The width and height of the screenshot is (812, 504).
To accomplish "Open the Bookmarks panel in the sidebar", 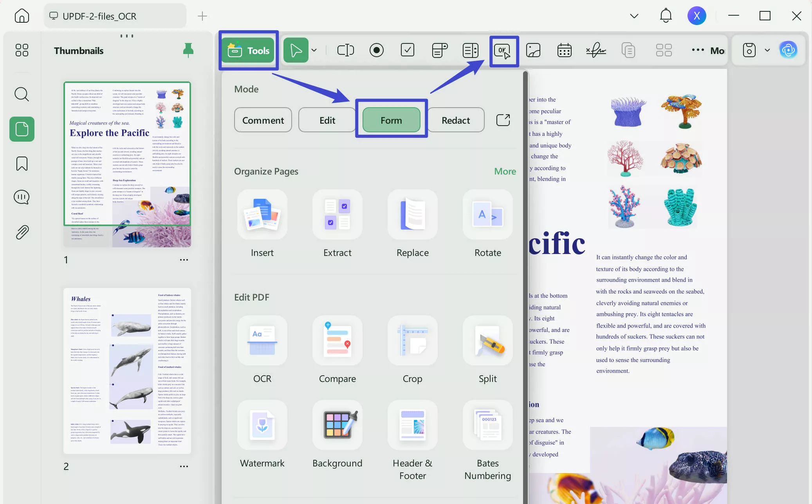I will pyautogui.click(x=22, y=163).
